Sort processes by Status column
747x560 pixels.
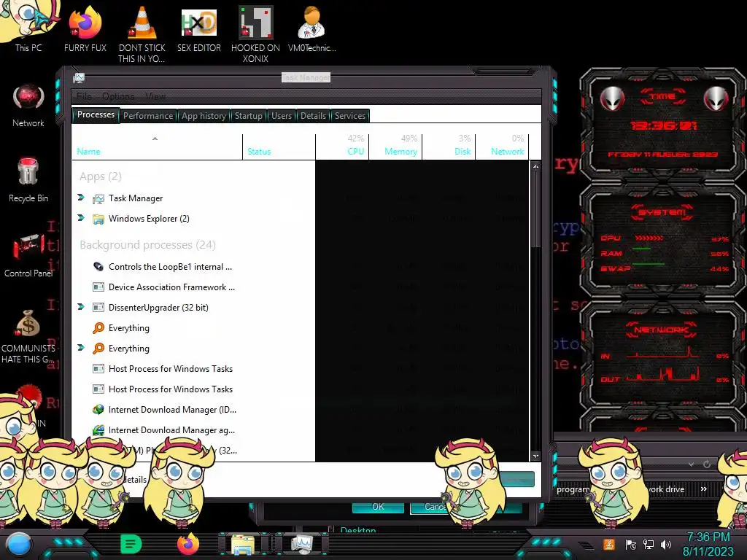(279, 147)
